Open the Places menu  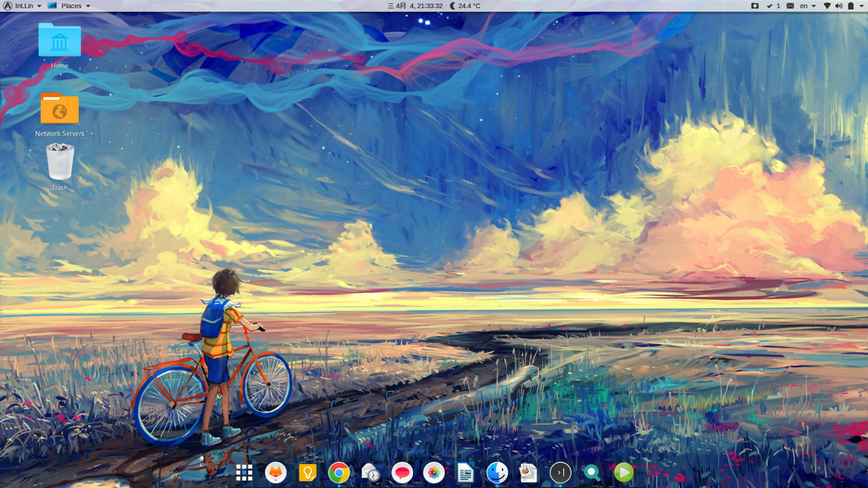click(x=69, y=6)
